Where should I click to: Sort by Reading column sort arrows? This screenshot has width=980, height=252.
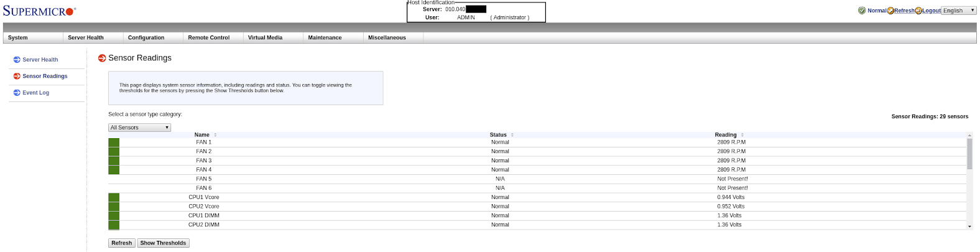tap(742, 135)
